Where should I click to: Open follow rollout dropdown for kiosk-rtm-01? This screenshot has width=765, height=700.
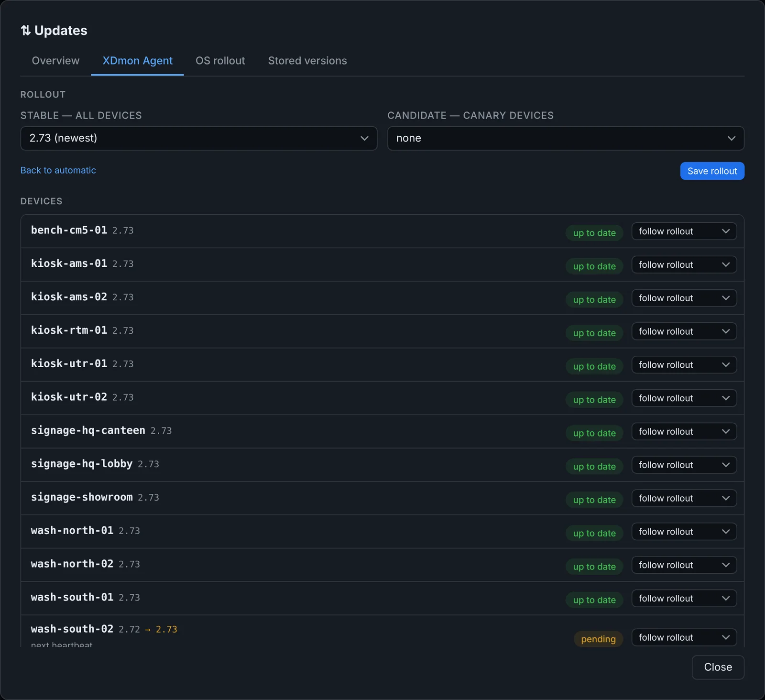(684, 331)
